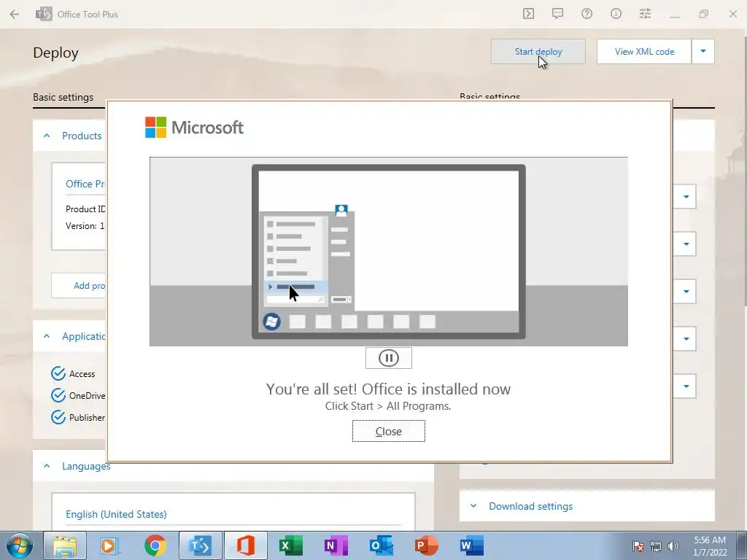Toggle the Access application checkbox
This screenshot has height=560, width=747.
58,374
